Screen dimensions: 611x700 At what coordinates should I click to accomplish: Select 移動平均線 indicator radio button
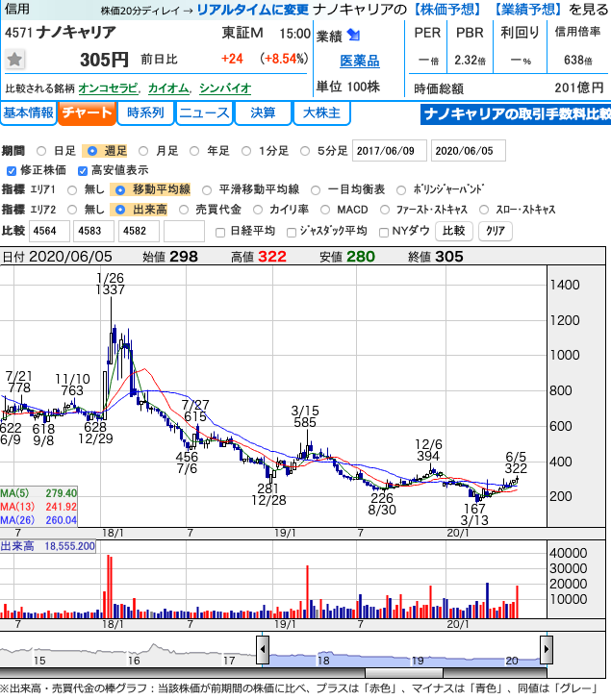tap(120, 190)
